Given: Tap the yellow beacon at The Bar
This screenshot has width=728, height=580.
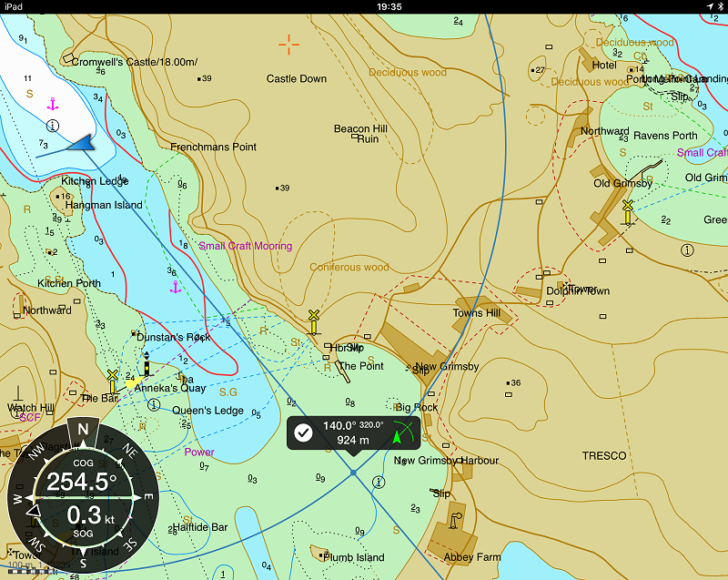Looking at the screenshot, I should point(112,382).
